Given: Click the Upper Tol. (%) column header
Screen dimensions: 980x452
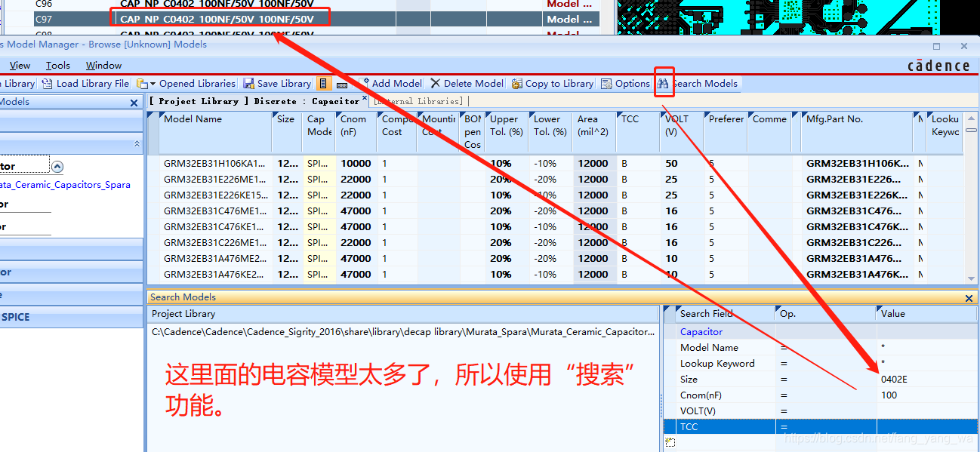Looking at the screenshot, I should point(507,132).
